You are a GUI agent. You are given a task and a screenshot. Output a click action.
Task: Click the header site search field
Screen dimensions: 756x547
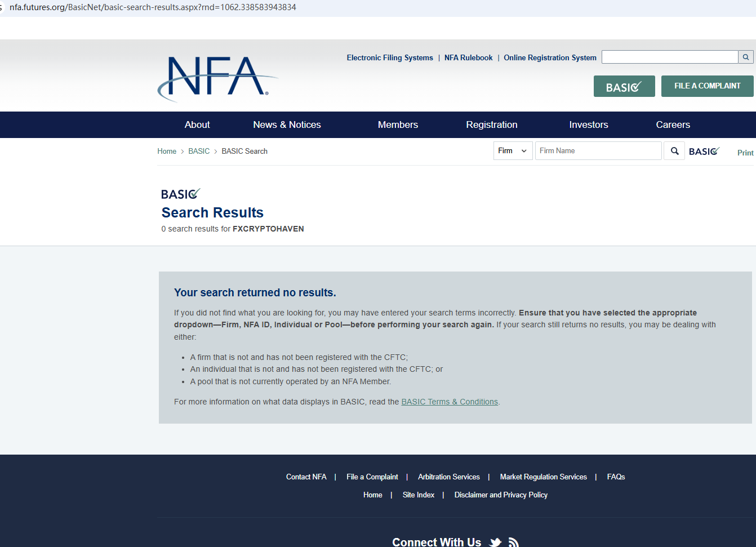point(670,57)
